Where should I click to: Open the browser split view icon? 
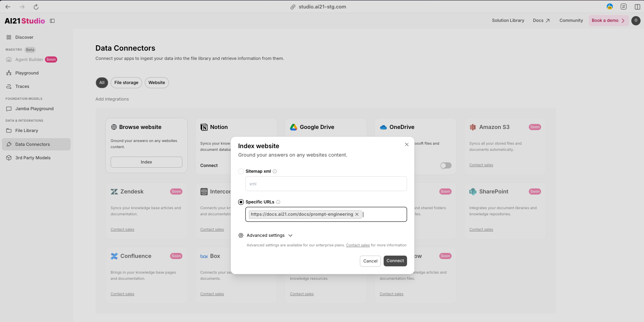point(637,7)
